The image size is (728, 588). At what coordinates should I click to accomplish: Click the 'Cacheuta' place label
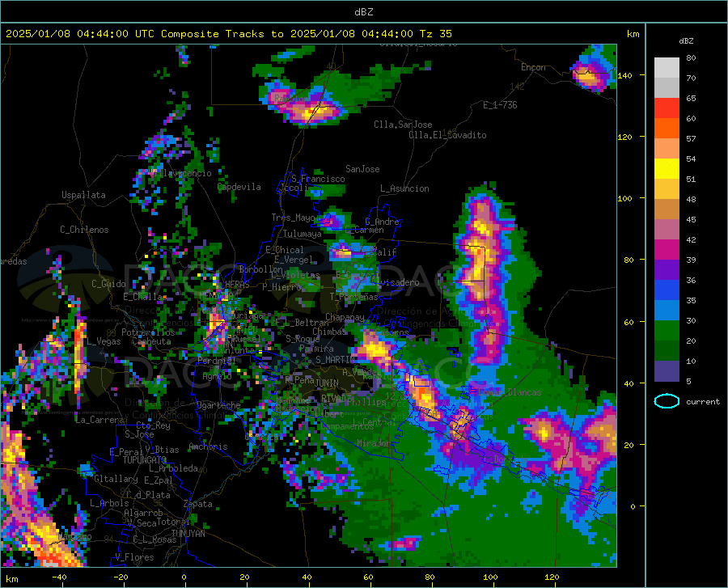coord(151,341)
